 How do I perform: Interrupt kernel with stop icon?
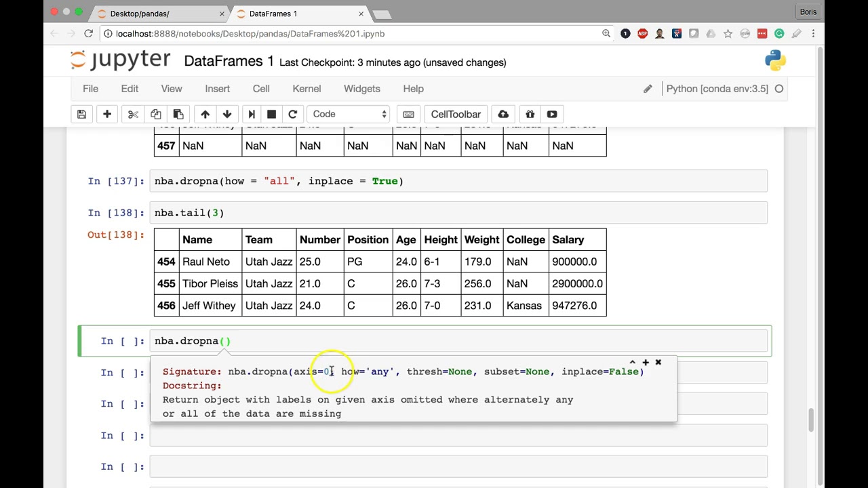pos(271,114)
